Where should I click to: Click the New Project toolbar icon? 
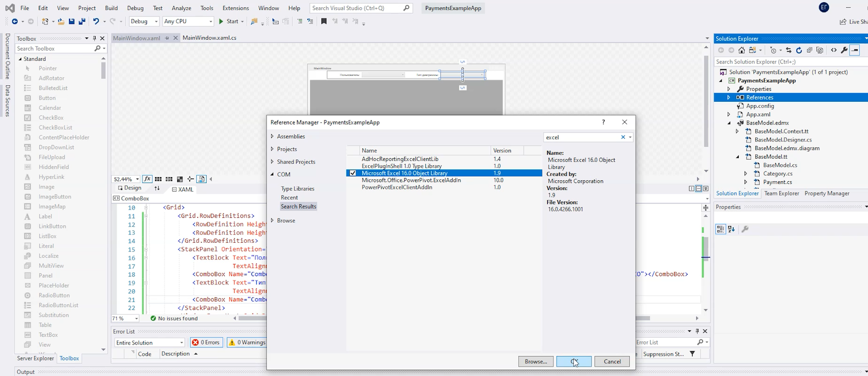pyautogui.click(x=45, y=21)
